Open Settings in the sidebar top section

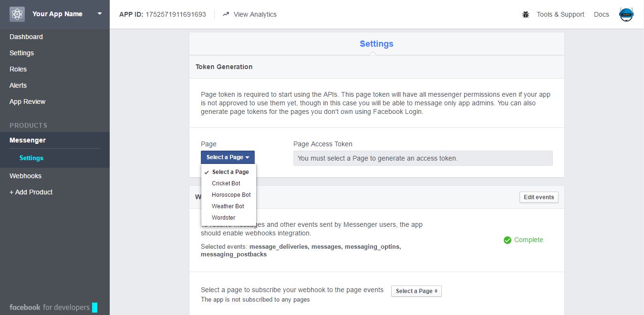pos(22,53)
